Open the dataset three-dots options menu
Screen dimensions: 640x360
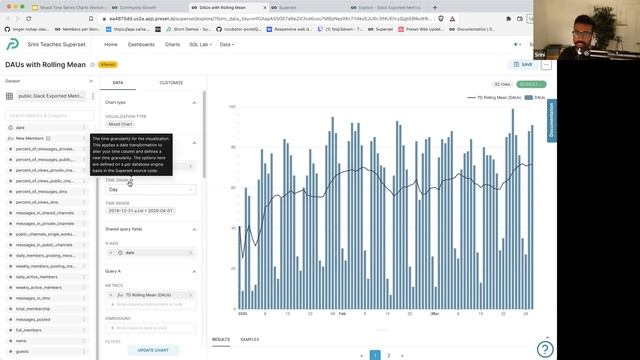[x=93, y=96]
